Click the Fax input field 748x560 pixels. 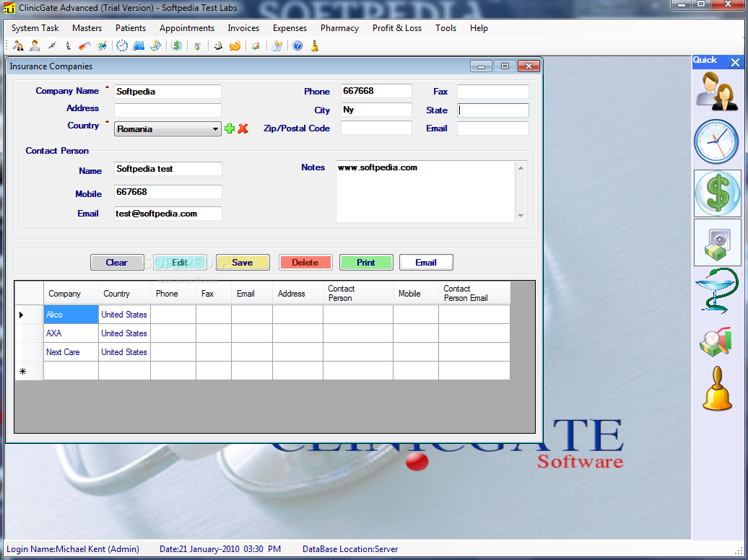click(493, 92)
